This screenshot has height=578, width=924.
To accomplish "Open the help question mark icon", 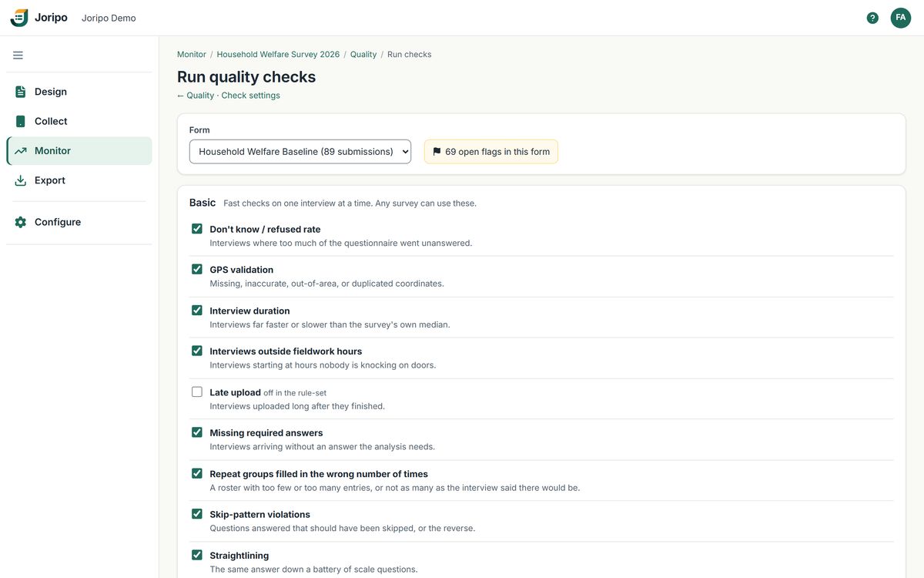I will tap(872, 18).
